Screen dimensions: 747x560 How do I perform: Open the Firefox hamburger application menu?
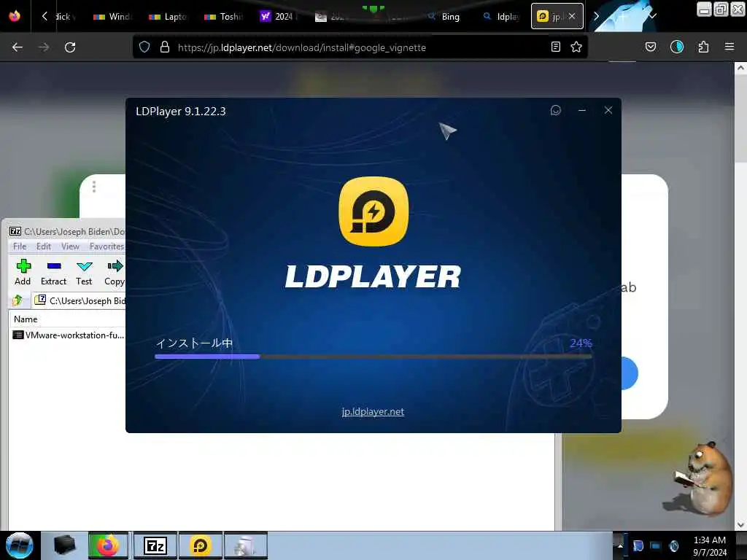coord(729,47)
